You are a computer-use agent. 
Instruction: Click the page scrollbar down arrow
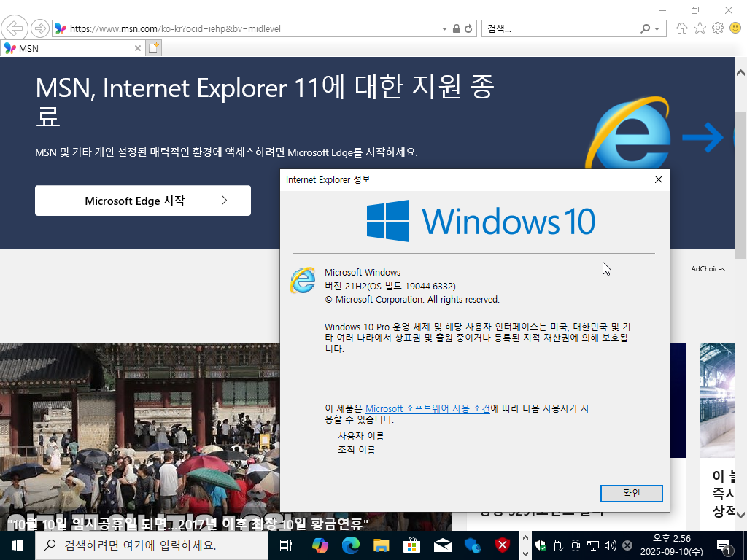741,515
